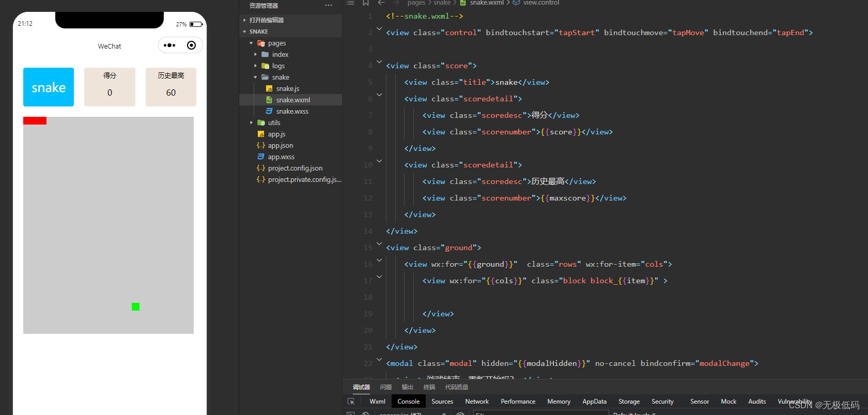Open the AppData devtools tab

tap(594, 402)
